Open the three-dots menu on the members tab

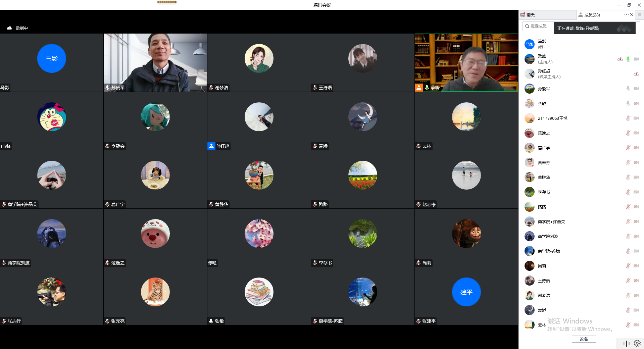point(626,15)
